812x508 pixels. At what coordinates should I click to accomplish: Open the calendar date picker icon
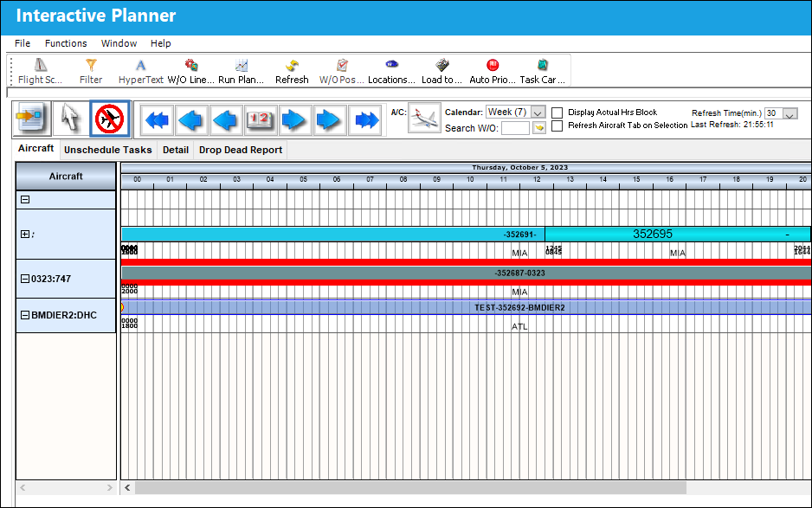[261, 120]
